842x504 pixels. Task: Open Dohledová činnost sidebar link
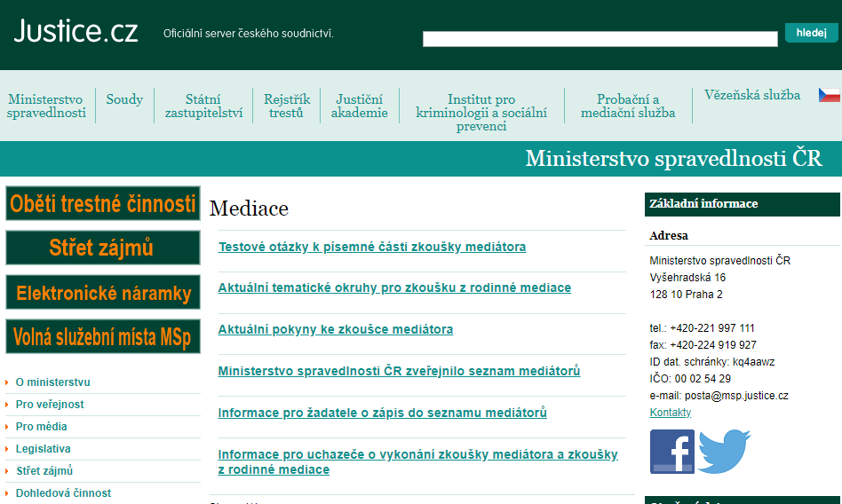coord(63,492)
